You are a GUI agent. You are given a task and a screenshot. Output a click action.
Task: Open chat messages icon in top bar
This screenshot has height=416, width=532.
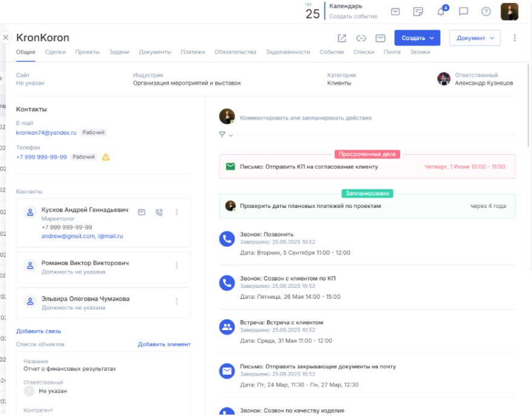click(x=464, y=11)
